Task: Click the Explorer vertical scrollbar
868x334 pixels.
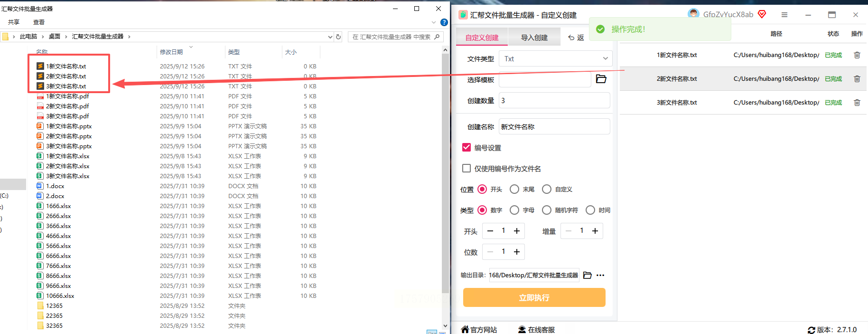Action: (445, 173)
